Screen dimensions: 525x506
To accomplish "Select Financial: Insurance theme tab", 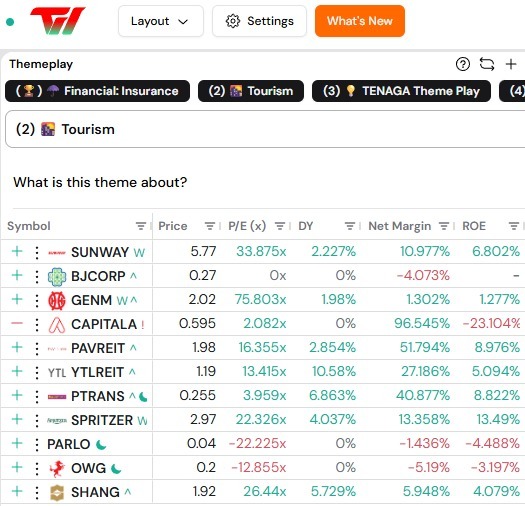I will (97, 91).
